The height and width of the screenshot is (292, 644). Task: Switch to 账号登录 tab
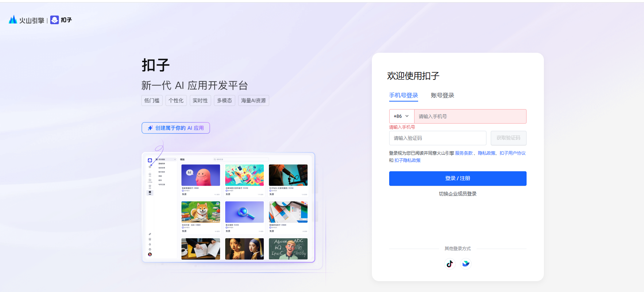click(x=442, y=95)
